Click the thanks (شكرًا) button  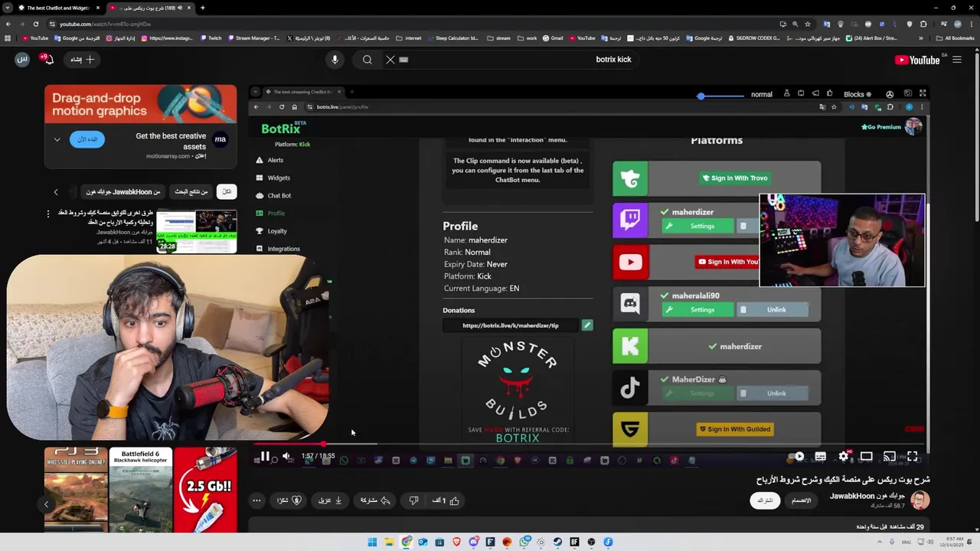tap(289, 500)
